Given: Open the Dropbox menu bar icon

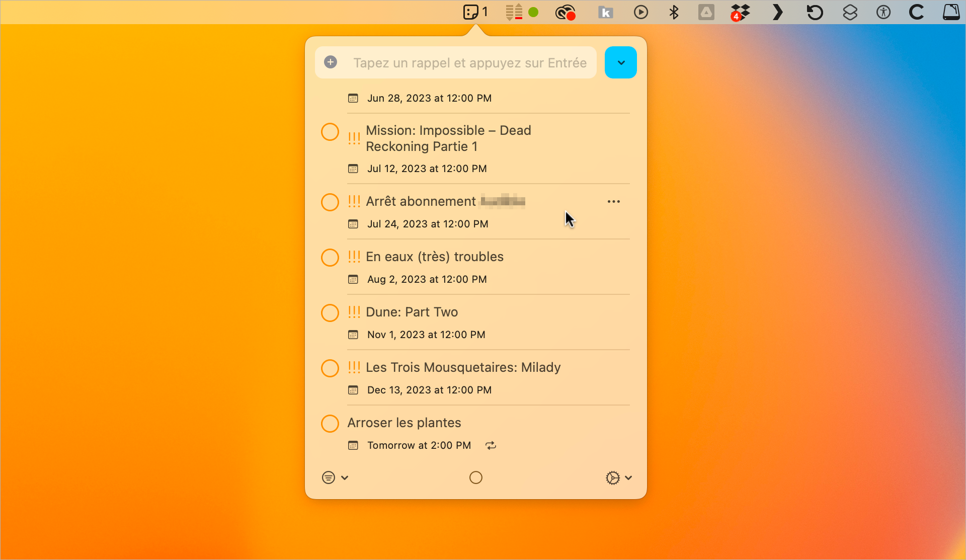Looking at the screenshot, I should click(x=740, y=12).
